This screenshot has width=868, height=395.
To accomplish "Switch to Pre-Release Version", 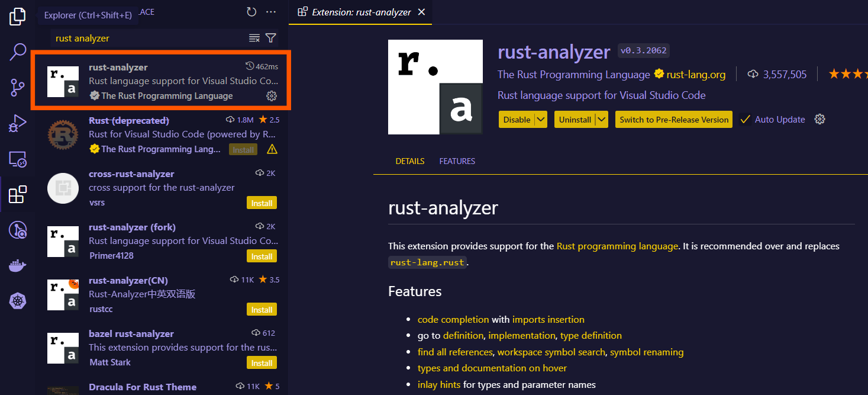I will click(x=674, y=119).
